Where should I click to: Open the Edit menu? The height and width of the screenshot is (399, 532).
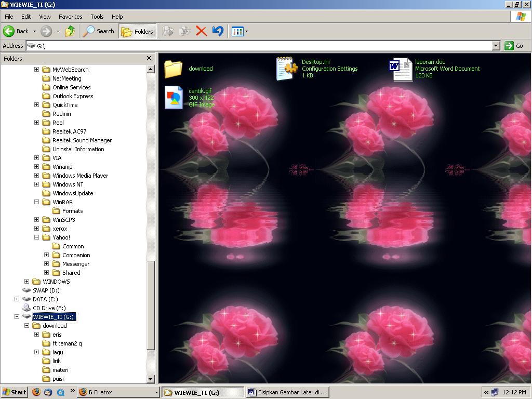[x=26, y=17]
